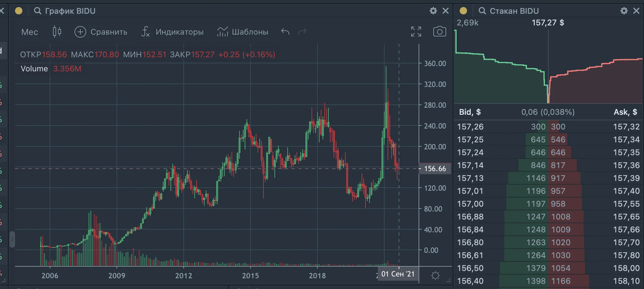Select bid price 156,80
The height and width of the screenshot is (289, 644).
coord(470,242)
